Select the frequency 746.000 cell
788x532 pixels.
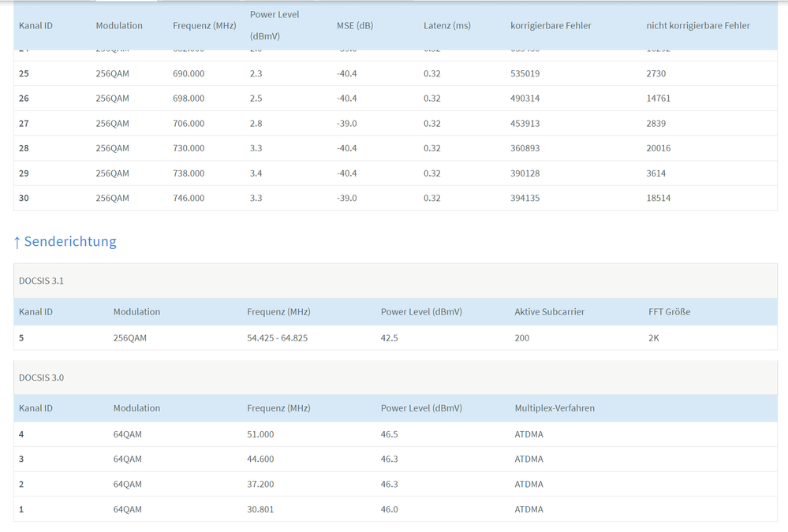tap(189, 198)
